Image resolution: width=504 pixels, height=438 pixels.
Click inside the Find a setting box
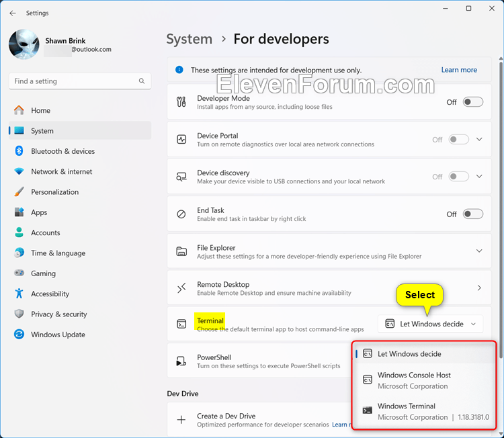(80, 81)
